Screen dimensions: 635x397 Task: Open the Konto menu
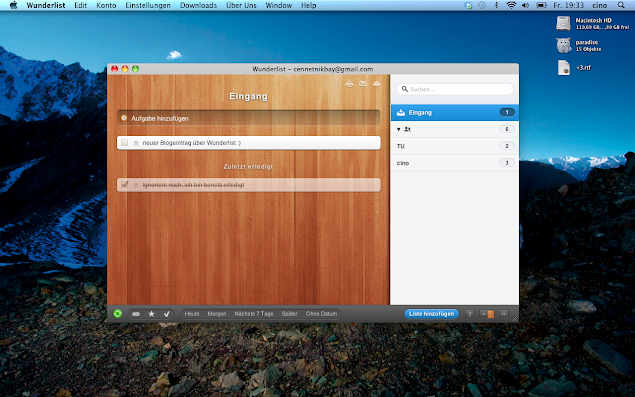tap(106, 5)
